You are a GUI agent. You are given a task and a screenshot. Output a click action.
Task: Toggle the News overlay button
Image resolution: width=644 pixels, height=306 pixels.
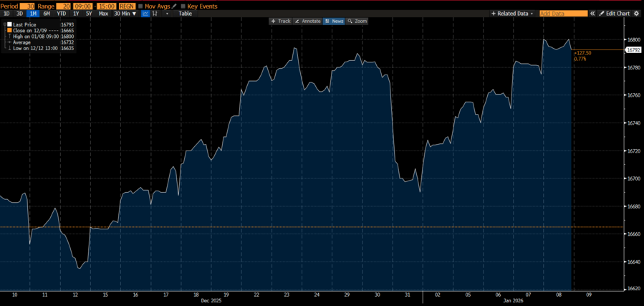point(334,21)
